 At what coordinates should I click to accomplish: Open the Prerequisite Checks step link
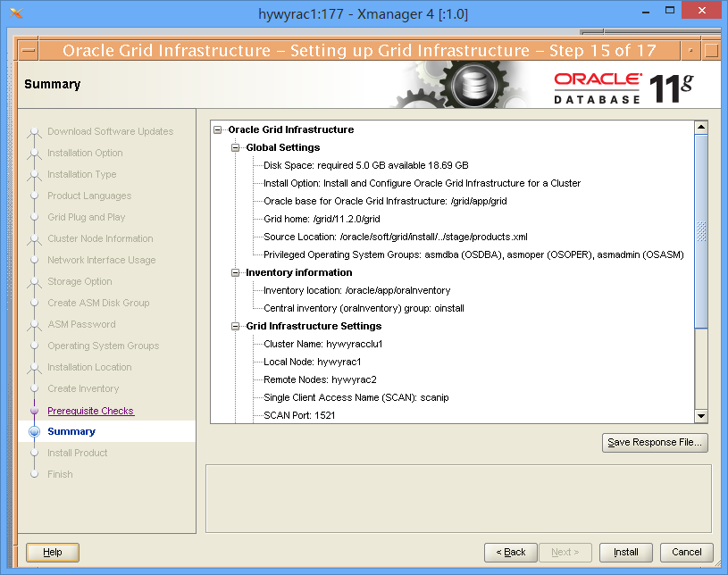click(x=90, y=411)
